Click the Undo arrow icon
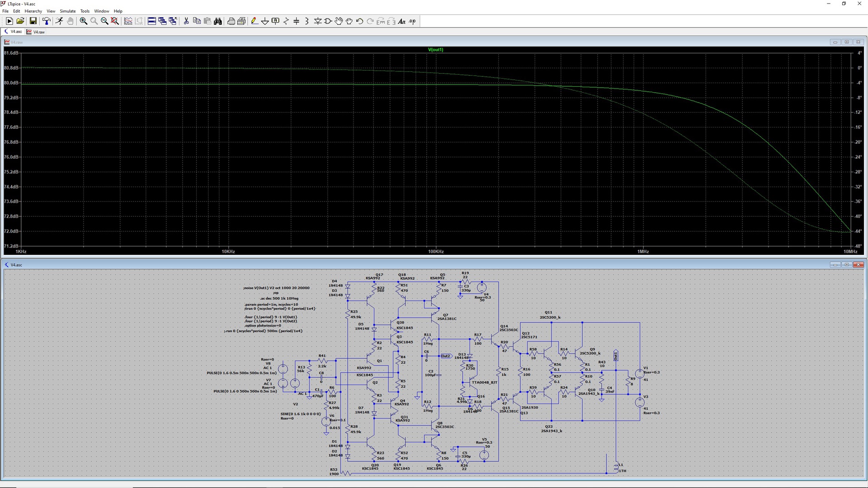 360,21
